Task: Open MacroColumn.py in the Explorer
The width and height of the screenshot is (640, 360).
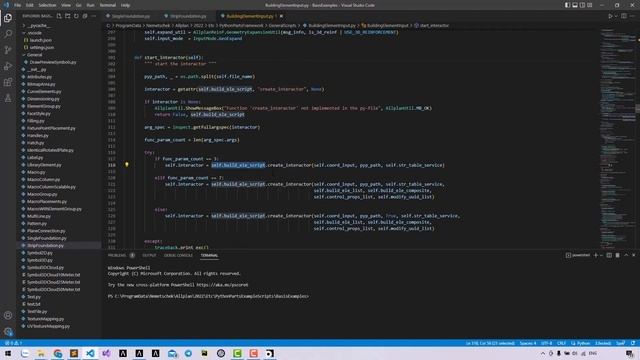Action: click(x=44, y=179)
